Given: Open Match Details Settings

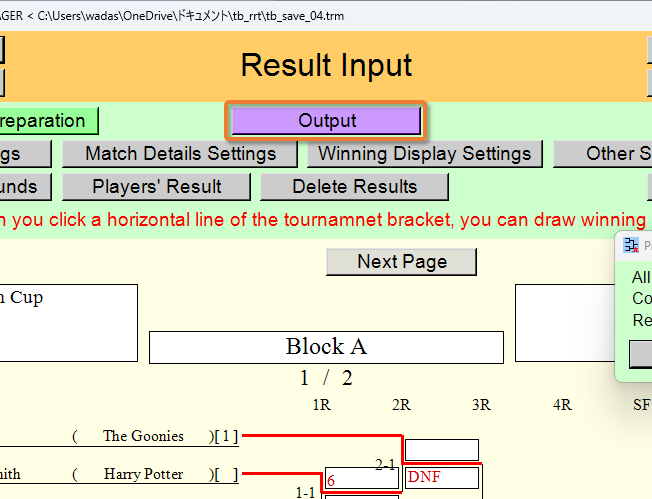Looking at the screenshot, I should [x=180, y=154].
